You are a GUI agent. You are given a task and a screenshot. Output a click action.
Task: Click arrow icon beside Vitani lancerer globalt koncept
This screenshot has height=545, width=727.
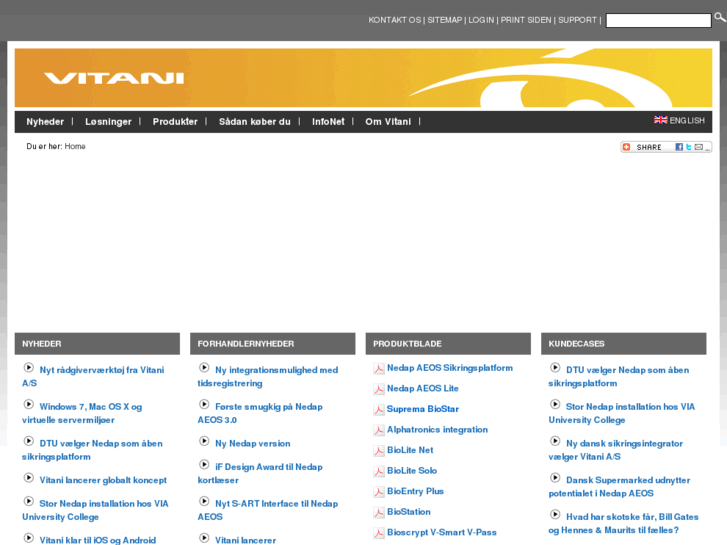click(29, 478)
